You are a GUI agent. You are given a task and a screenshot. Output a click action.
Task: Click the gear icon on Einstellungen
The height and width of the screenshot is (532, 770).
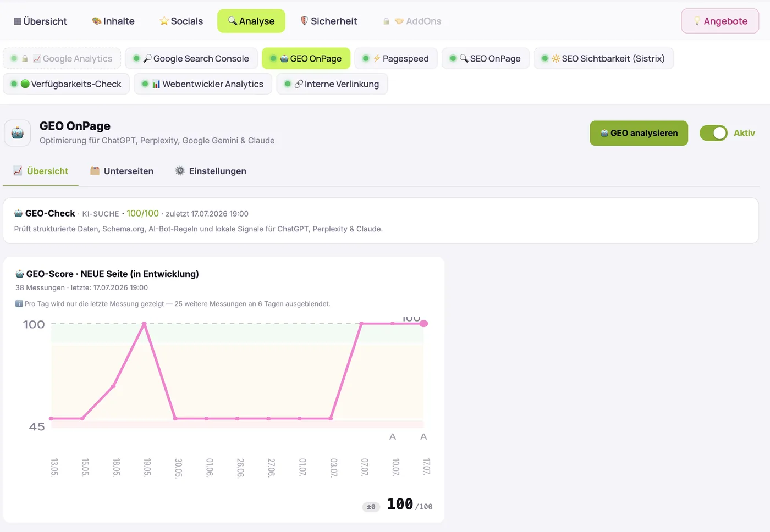coord(180,171)
